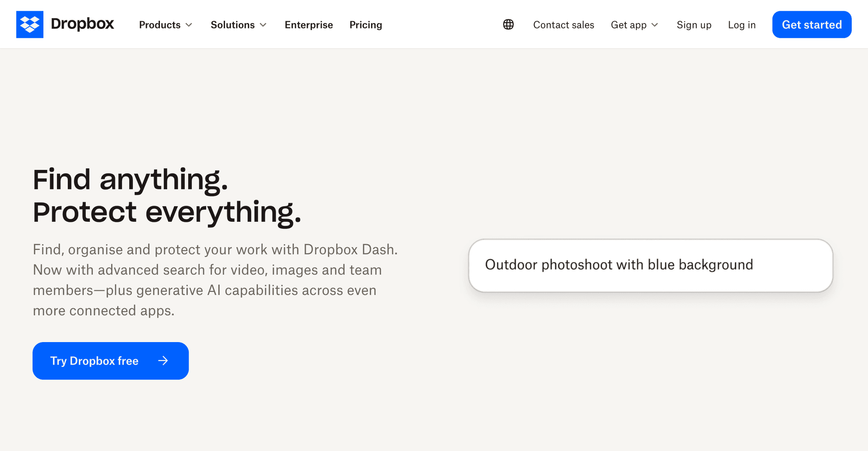This screenshot has width=868, height=451.
Task: Click the chevron next to Get app
Action: click(655, 25)
